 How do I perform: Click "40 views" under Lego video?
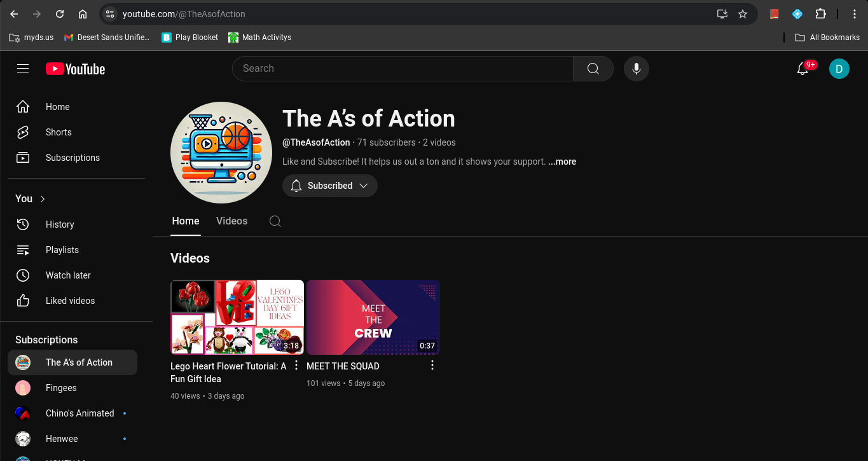tap(185, 396)
